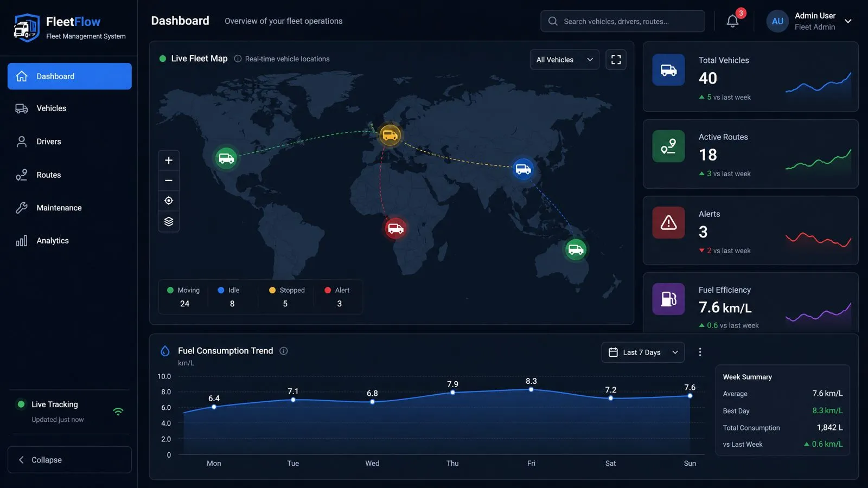Click the Week Summary heading
This screenshot has width=868, height=488.
(x=747, y=377)
